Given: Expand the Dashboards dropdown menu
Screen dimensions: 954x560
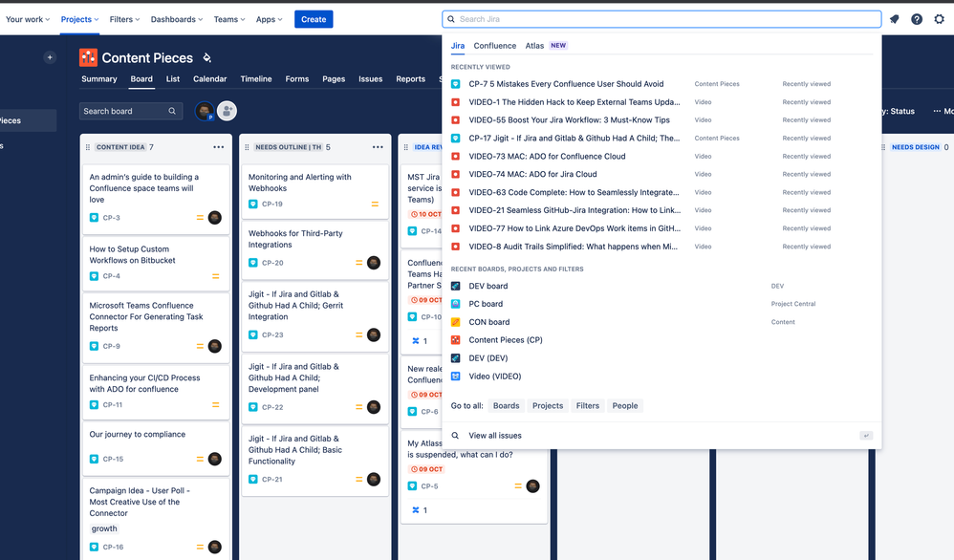Looking at the screenshot, I should (x=177, y=19).
